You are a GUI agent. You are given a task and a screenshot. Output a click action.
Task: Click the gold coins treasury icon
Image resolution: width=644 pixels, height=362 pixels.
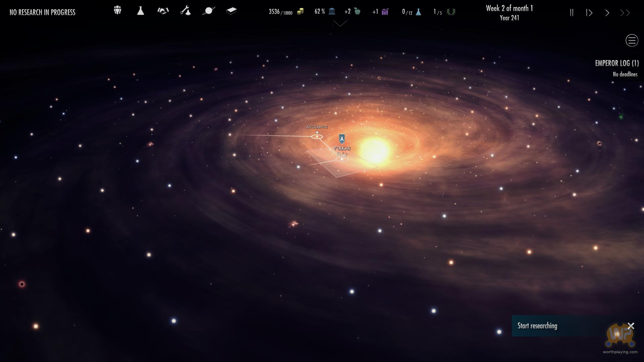coord(300,12)
